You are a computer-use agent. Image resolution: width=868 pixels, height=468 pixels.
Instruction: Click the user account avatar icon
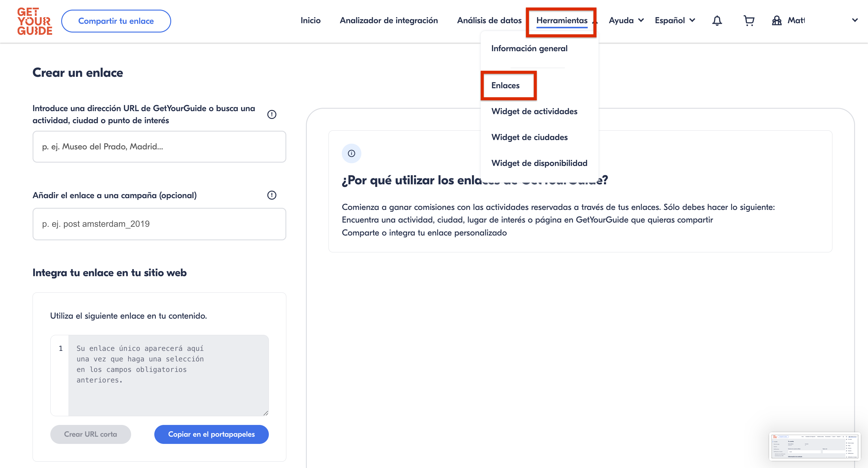[777, 21]
